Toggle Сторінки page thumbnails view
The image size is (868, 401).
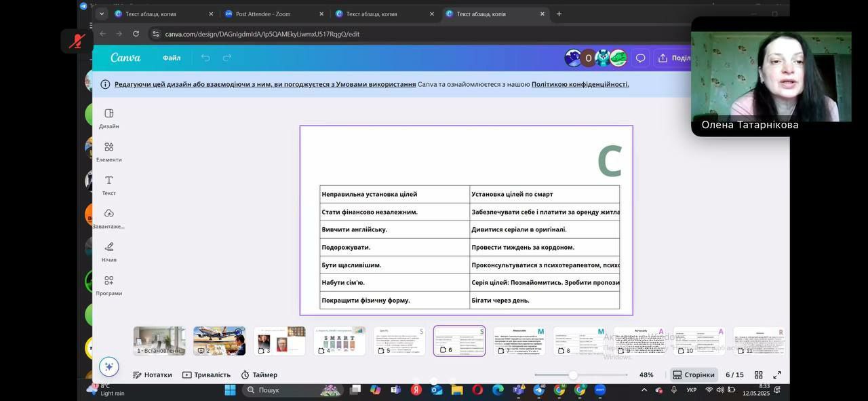693,375
